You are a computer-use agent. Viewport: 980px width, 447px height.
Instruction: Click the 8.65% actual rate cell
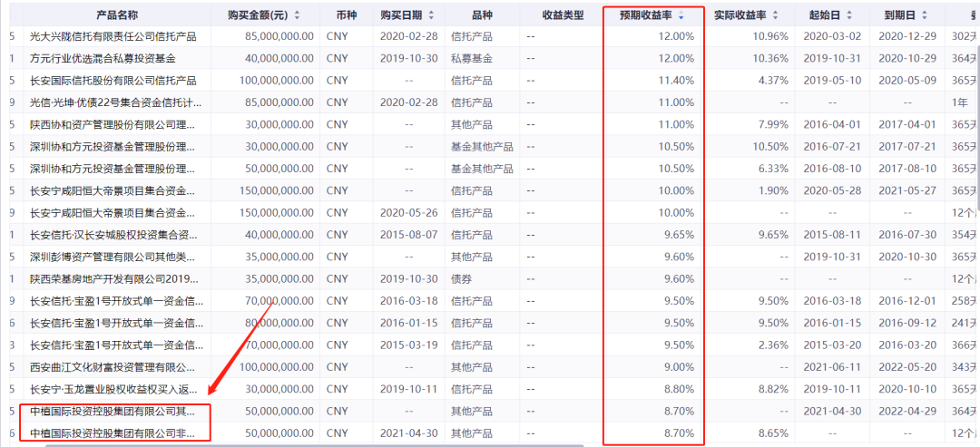pyautogui.click(x=773, y=433)
